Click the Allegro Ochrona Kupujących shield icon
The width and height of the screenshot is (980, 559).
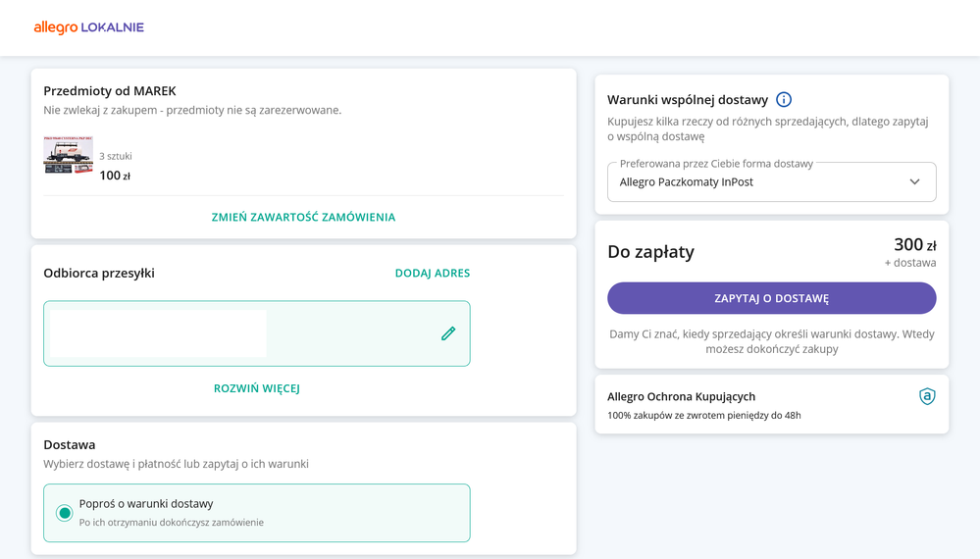pyautogui.click(x=927, y=396)
